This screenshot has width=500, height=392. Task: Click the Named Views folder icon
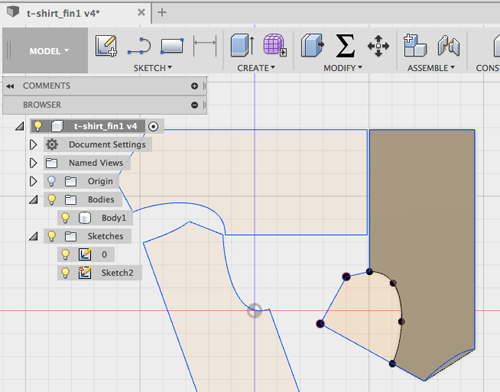point(52,163)
